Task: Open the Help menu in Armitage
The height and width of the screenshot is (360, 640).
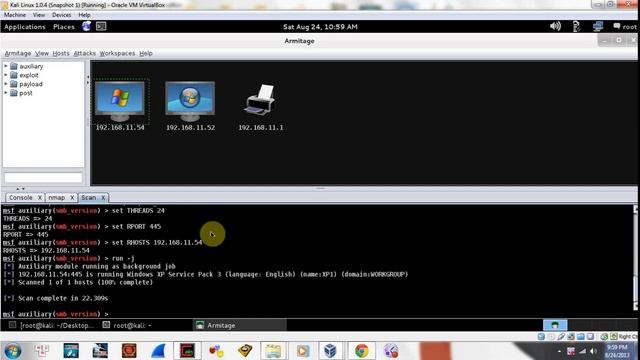Action: [x=146, y=53]
